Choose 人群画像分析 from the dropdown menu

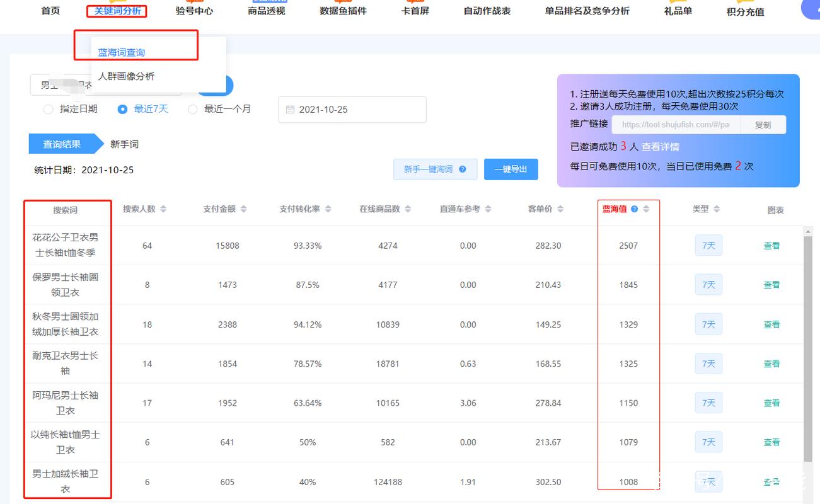coord(126,76)
